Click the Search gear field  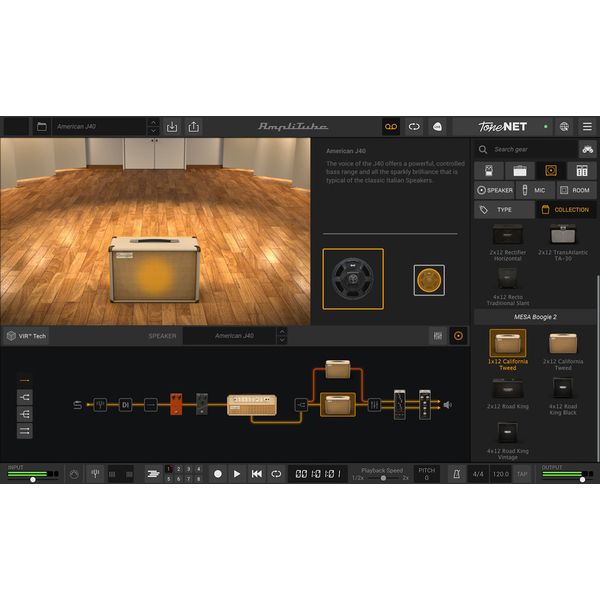point(526,150)
